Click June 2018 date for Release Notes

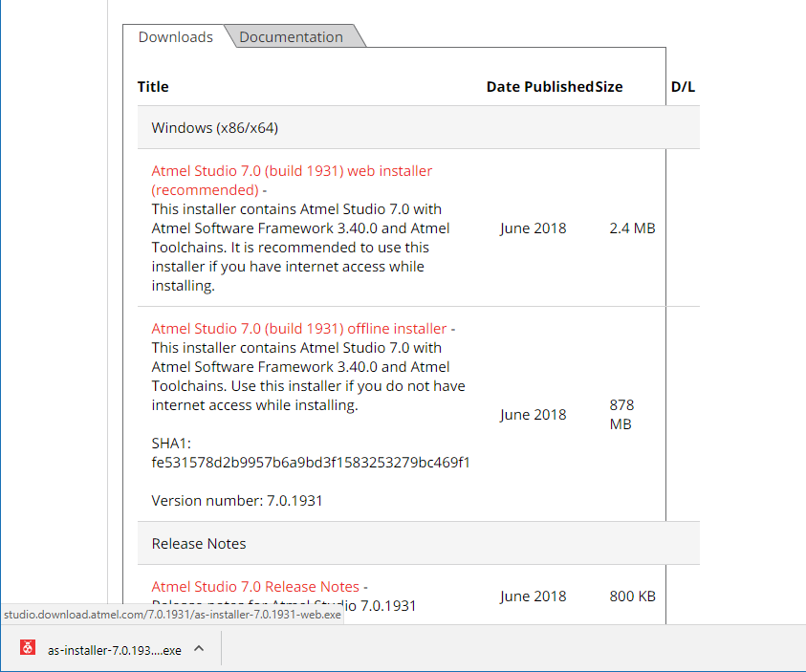click(533, 596)
